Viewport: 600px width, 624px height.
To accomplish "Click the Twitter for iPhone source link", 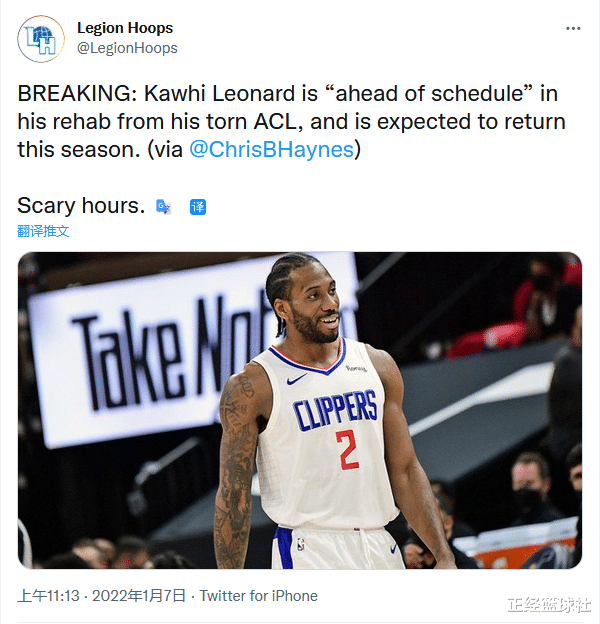I will [258, 596].
